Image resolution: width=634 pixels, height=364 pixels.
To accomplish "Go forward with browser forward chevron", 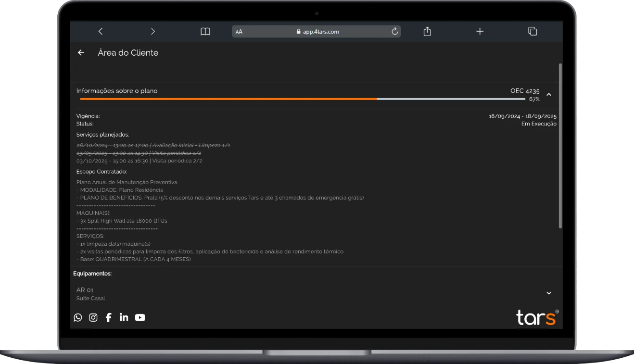I will click(x=153, y=31).
